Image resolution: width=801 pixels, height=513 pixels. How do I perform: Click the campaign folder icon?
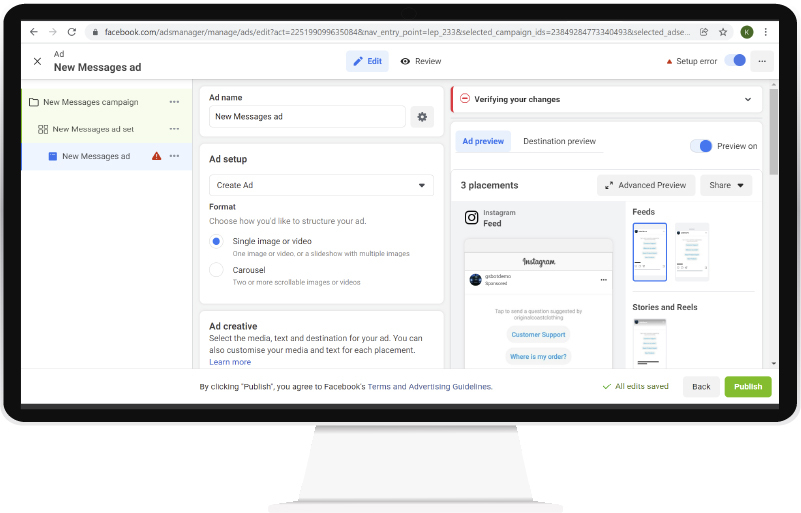tap(34, 102)
